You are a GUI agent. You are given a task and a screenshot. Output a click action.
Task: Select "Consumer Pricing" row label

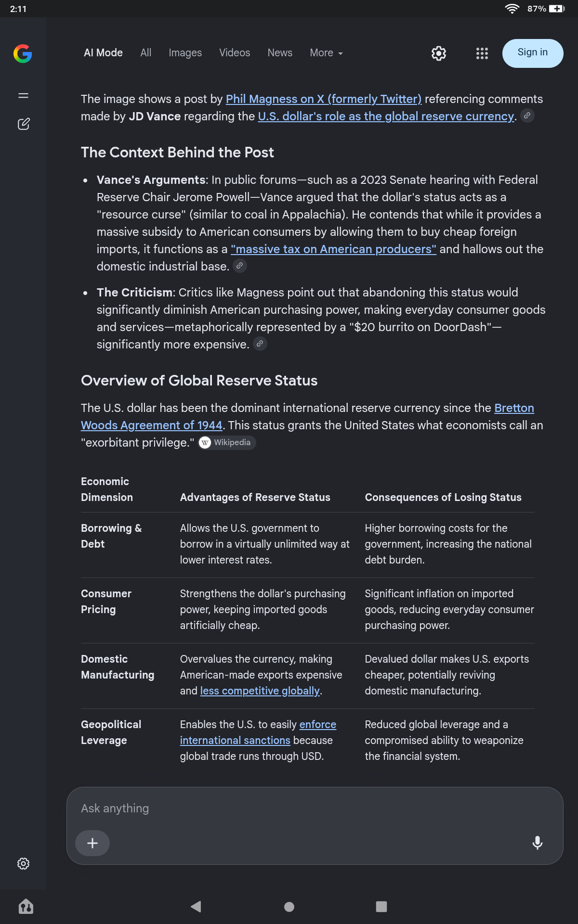(106, 602)
